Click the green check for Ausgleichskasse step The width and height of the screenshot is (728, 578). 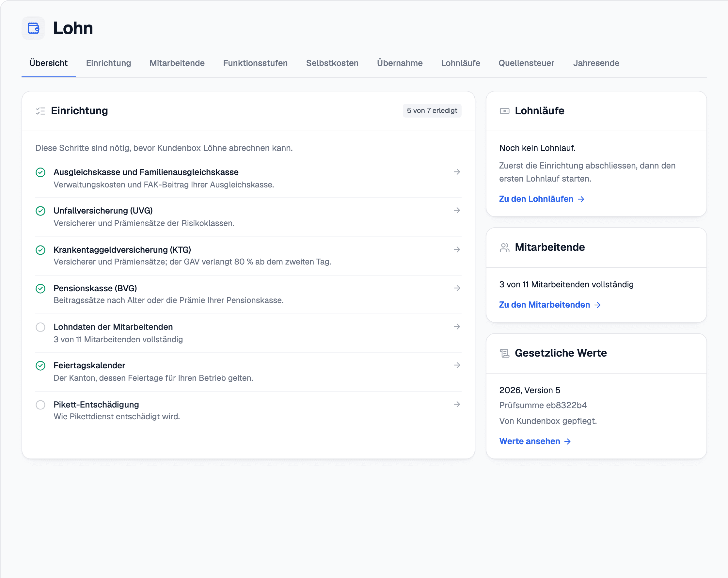click(x=40, y=172)
